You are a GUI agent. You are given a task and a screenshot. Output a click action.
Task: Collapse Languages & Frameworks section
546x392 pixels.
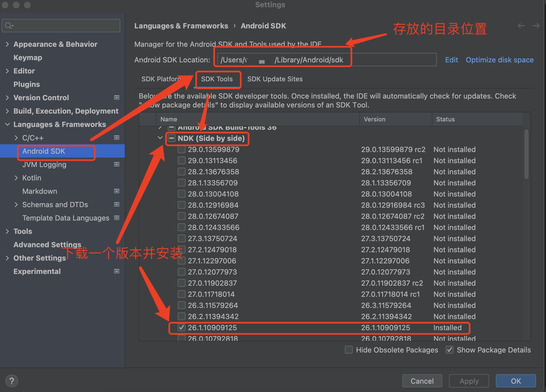[8, 124]
